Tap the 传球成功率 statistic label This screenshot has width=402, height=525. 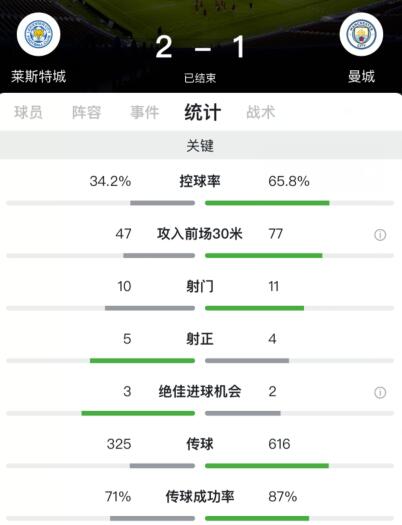point(200,497)
